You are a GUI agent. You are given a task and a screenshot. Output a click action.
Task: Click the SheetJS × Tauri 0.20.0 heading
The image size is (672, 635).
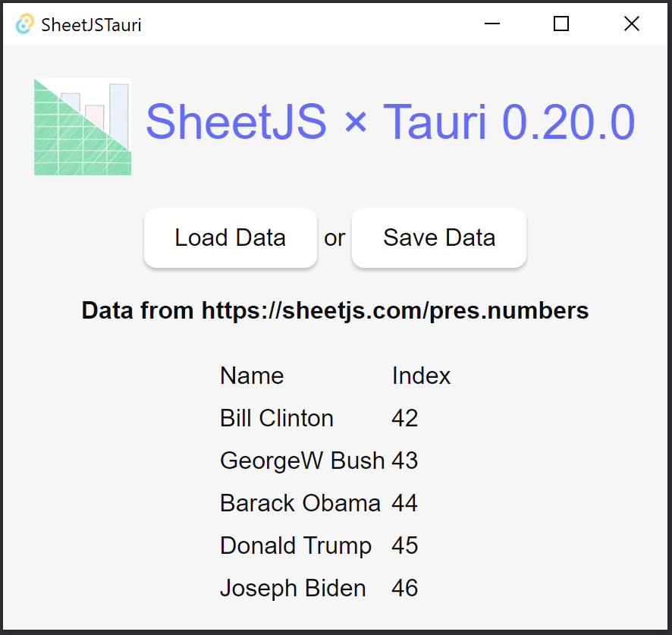point(390,121)
